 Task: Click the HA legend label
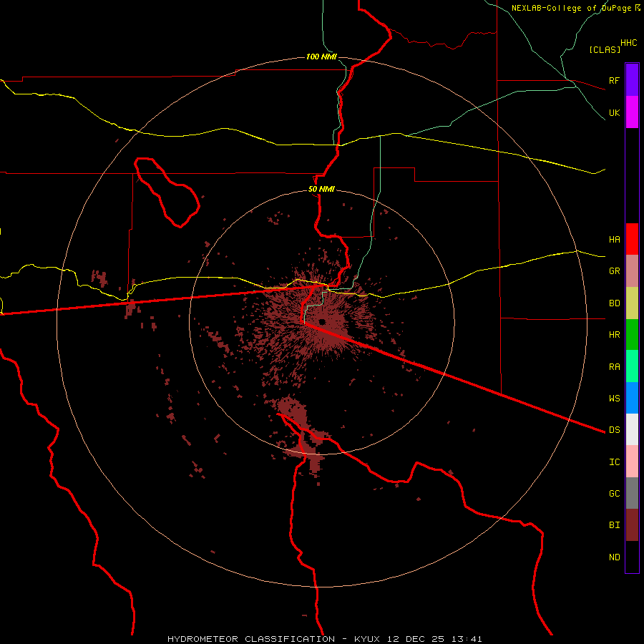pos(614,239)
